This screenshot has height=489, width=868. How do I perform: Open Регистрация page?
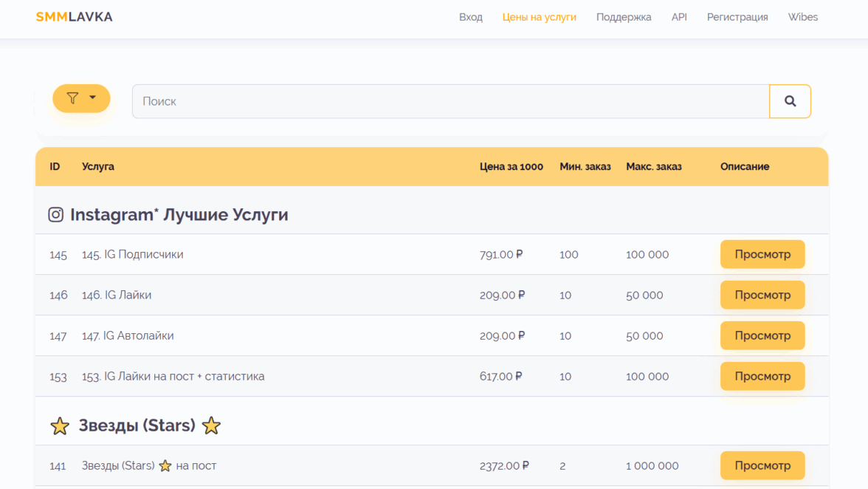point(737,17)
